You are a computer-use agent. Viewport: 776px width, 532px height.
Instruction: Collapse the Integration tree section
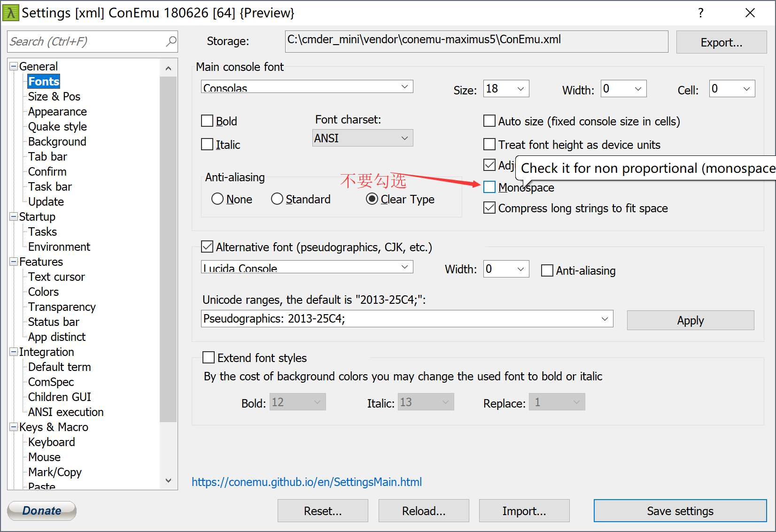click(14, 352)
